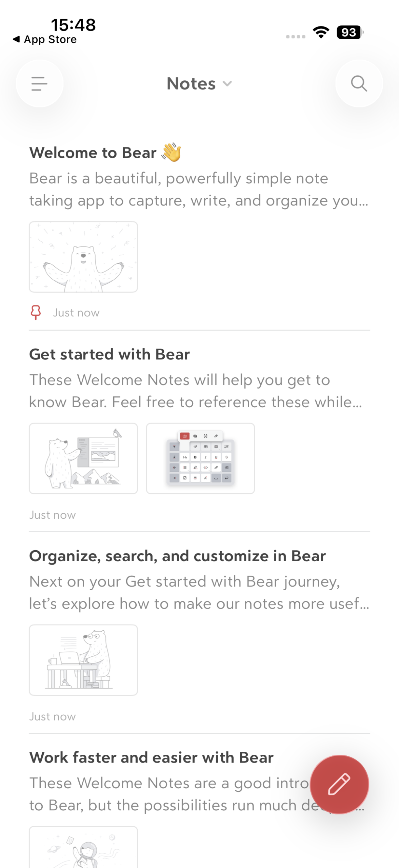The height and width of the screenshot is (868, 399).
Task: Tap the back arrow to App Store
Action: pyautogui.click(x=16, y=39)
